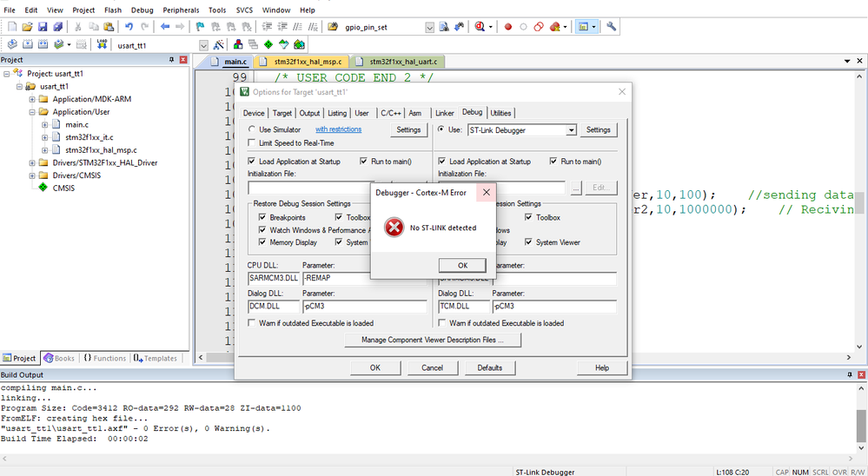Click OK in the No ST-LINK error dialog
Viewport: 868px width, 476px height.
coord(462,265)
